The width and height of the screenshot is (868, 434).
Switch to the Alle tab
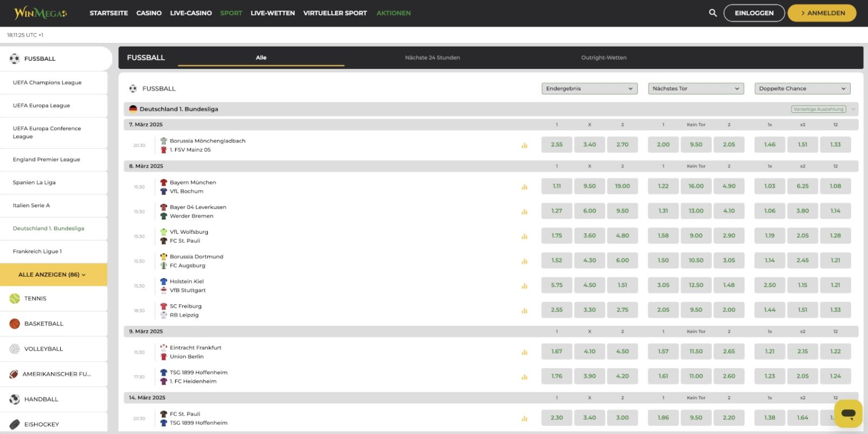pos(261,58)
